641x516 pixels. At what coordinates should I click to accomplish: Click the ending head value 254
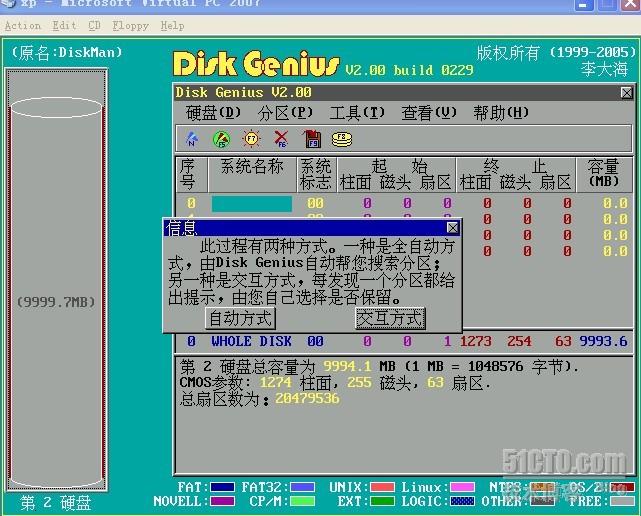pyautogui.click(x=519, y=341)
